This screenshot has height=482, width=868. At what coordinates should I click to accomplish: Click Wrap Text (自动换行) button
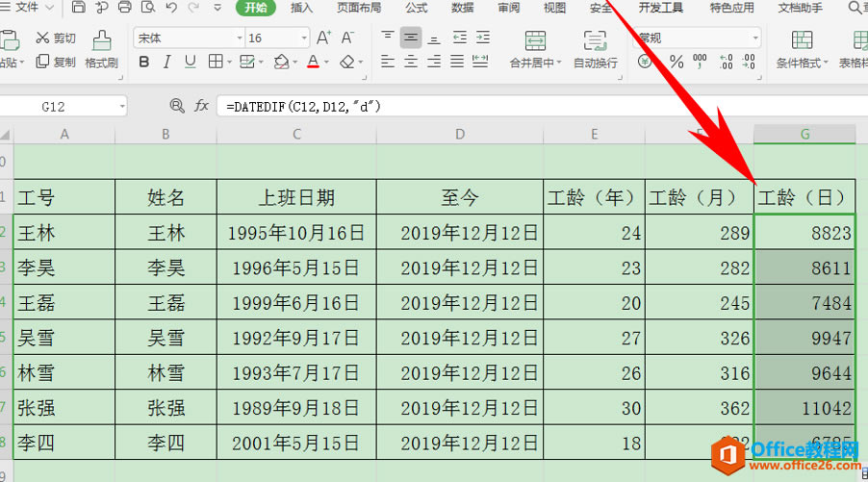tap(595, 50)
